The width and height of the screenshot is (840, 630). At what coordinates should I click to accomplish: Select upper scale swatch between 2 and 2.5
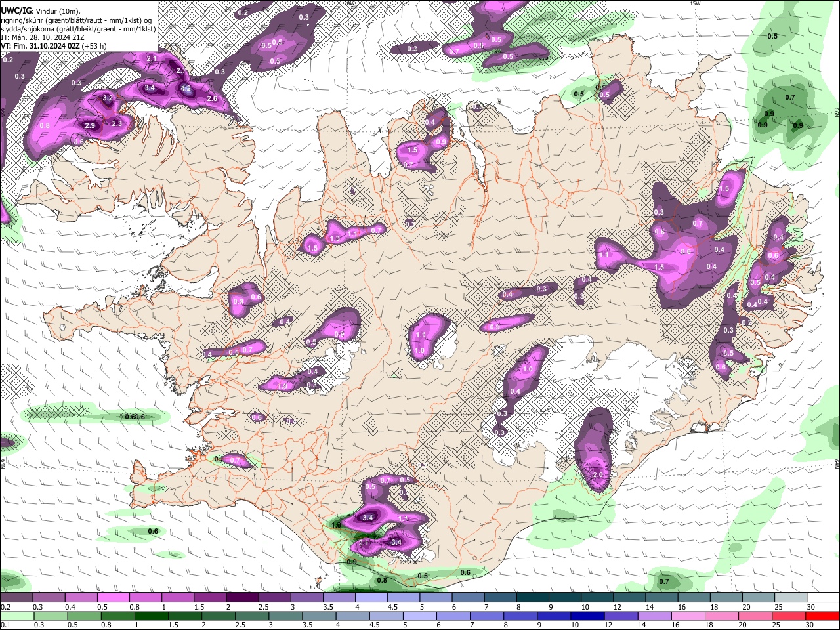click(242, 598)
